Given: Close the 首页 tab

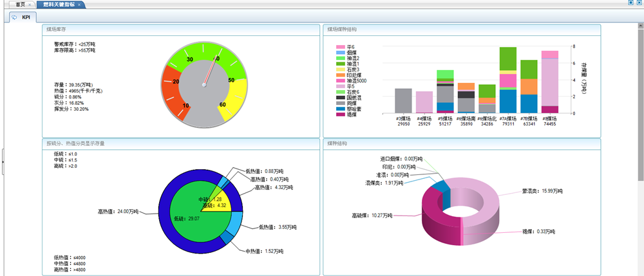Looking at the screenshot, I should pyautogui.click(x=30, y=5).
